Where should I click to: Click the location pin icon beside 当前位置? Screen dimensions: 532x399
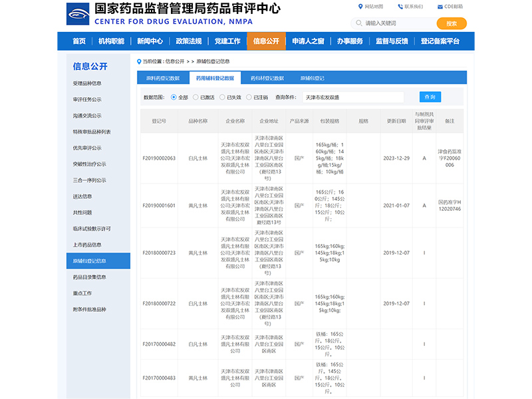pos(139,61)
